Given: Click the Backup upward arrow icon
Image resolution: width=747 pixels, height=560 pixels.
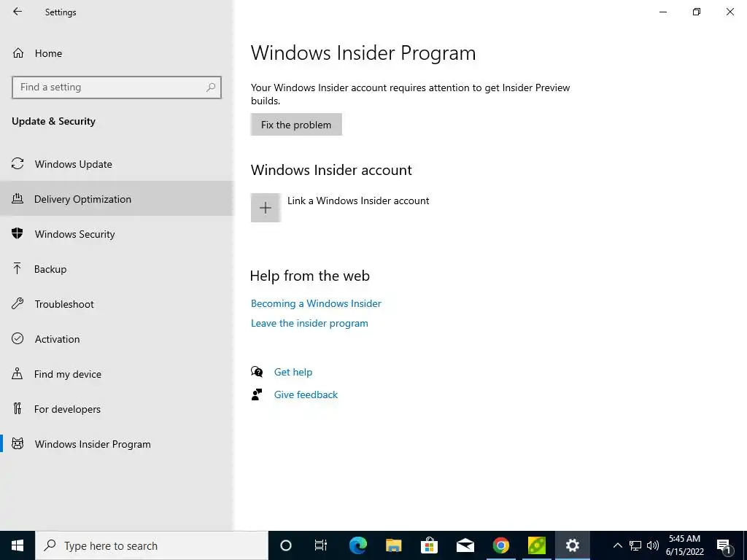Looking at the screenshot, I should pos(18,268).
